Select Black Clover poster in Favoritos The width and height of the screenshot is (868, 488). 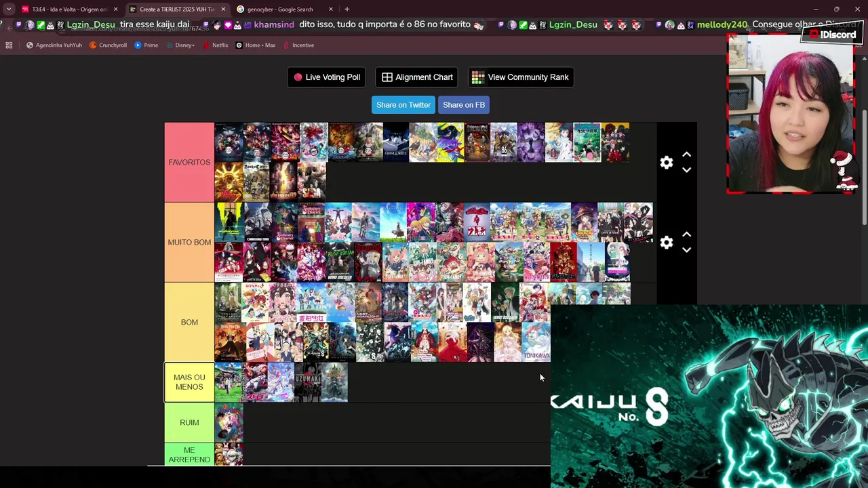[x=256, y=182]
